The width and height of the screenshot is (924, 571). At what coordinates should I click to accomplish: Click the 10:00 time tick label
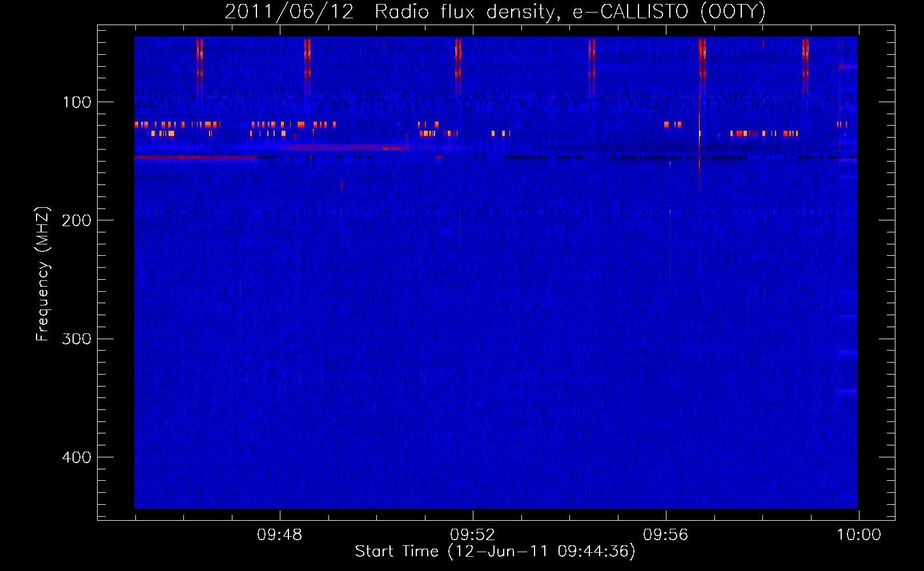[x=859, y=535]
